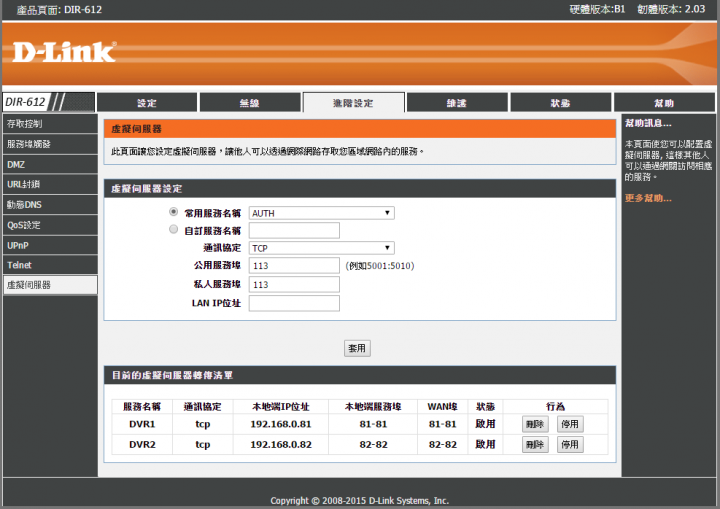Viewport: 720px width, 509px height.
Task: Click the 本地端IP位址 column header
Action: [281, 407]
